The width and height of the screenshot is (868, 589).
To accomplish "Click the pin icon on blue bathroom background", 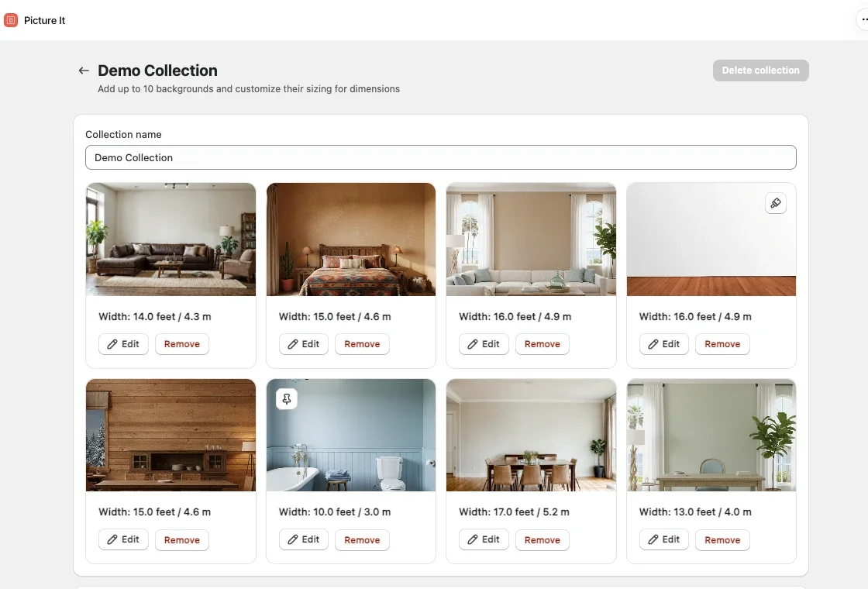I will (287, 398).
